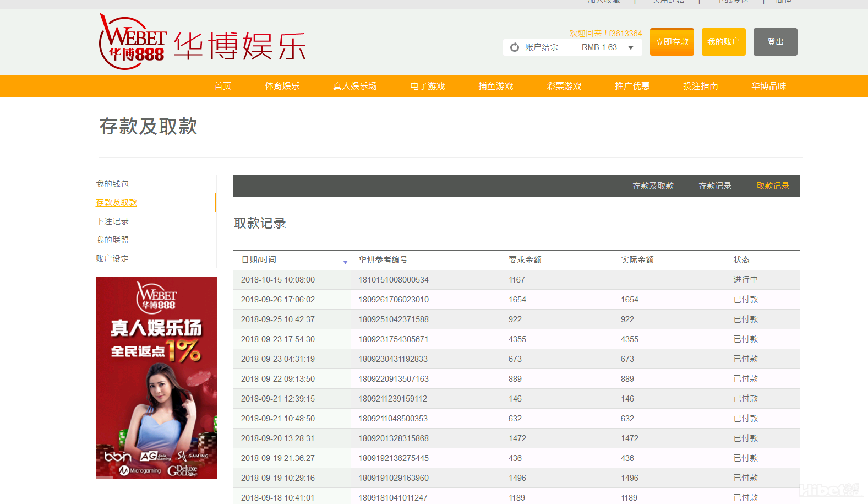The height and width of the screenshot is (504, 868).
Task: Click the account balance refresh icon
Action: tap(515, 47)
